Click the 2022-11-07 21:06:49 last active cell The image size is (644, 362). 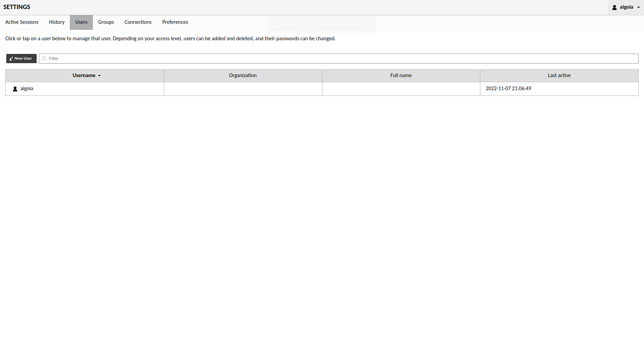coord(508,88)
